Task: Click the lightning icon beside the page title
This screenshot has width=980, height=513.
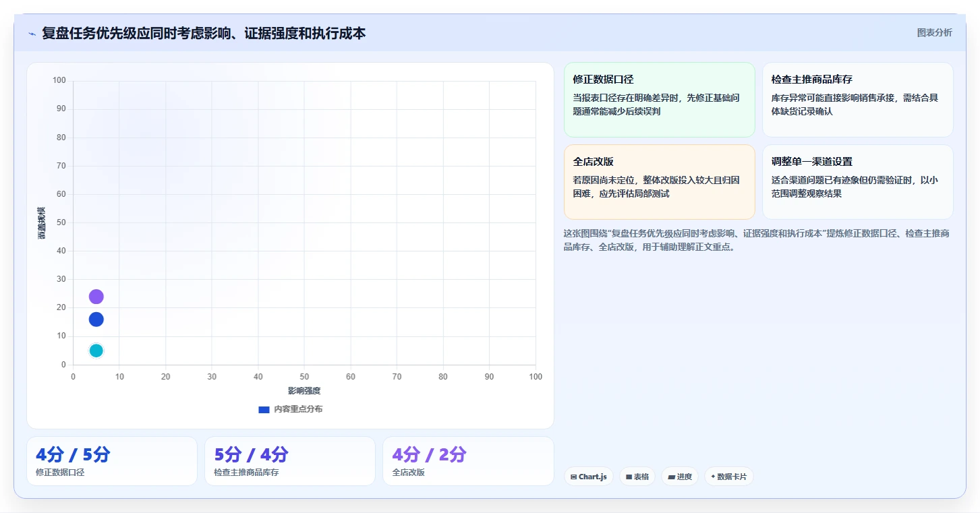Action: click(32, 34)
